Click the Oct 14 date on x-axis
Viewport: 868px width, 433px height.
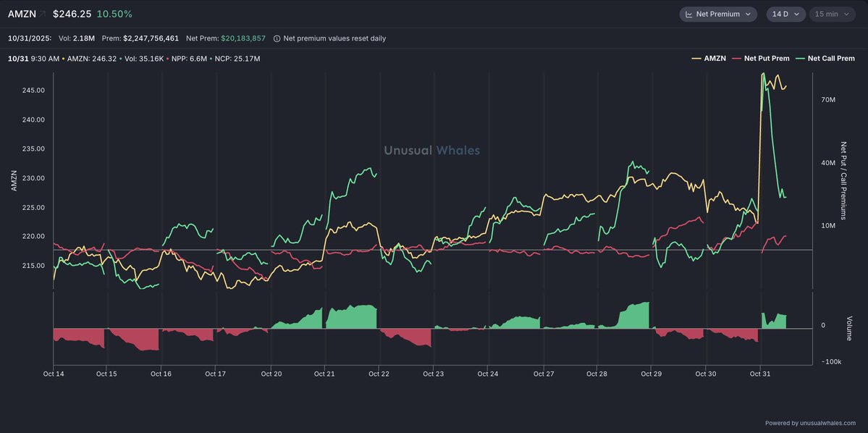point(54,374)
